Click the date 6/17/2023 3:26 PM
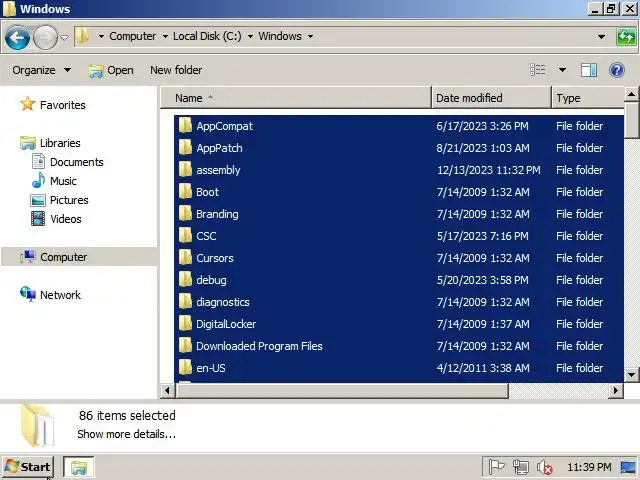Screen dimensions: 640x480 point(482,126)
